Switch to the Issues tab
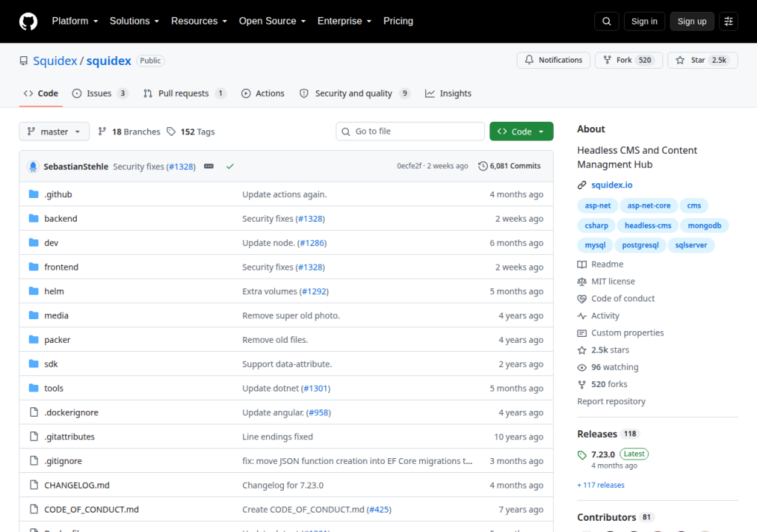The image size is (757, 532). point(100,93)
